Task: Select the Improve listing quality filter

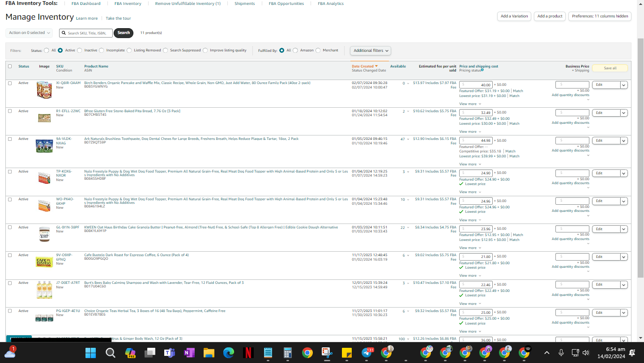Action: (205, 51)
